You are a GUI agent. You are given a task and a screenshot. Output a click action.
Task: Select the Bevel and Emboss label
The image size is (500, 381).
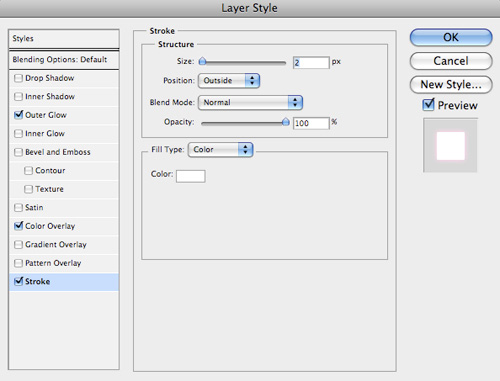[x=58, y=152]
